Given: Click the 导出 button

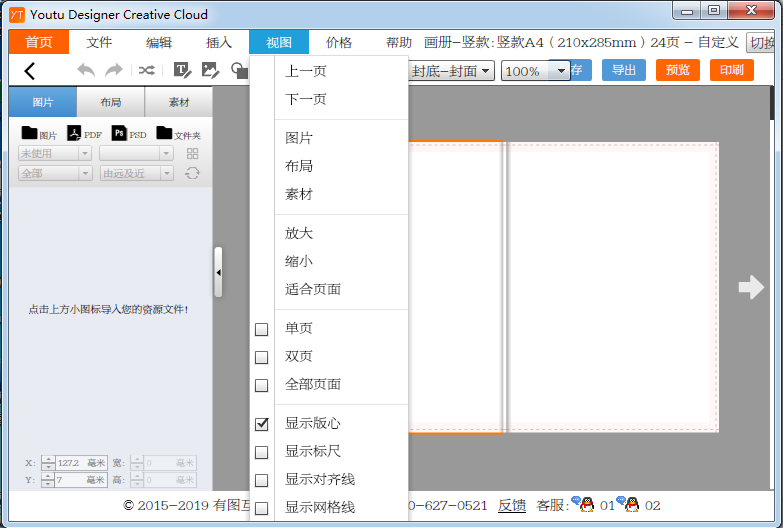Looking at the screenshot, I should [624, 70].
